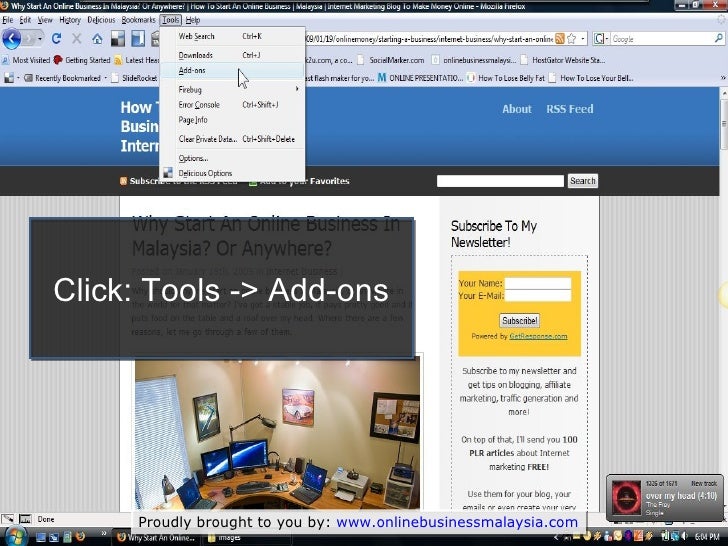Choose Page Info menu entry
728x546 pixels.
[232, 120]
